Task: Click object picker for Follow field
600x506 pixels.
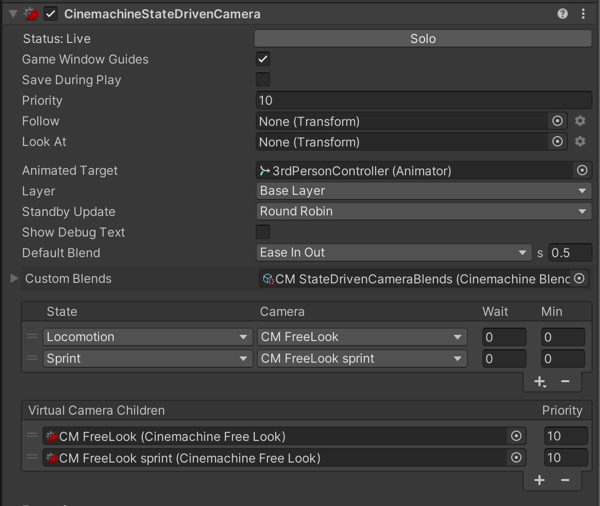Action: (x=558, y=121)
